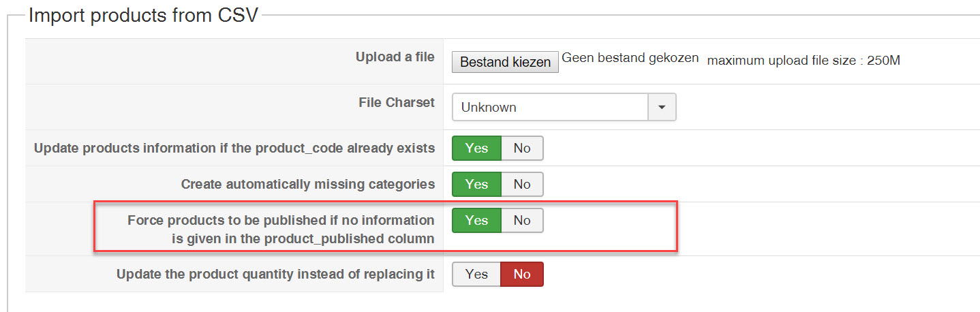Click Update the product quantity label
This screenshot has width=980, height=312.
pos(275,274)
